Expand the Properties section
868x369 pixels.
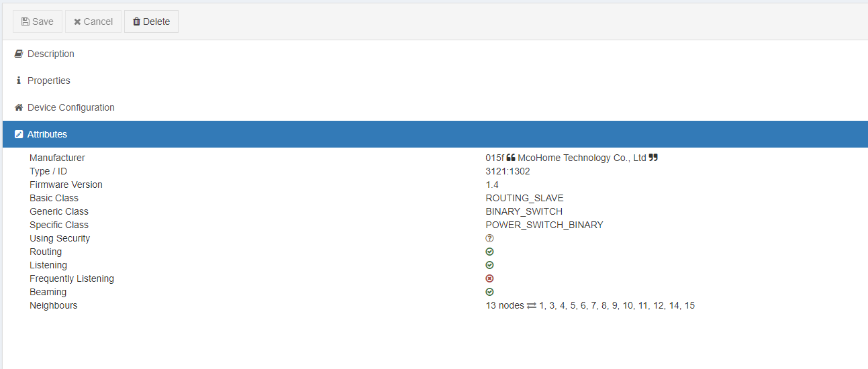click(48, 81)
